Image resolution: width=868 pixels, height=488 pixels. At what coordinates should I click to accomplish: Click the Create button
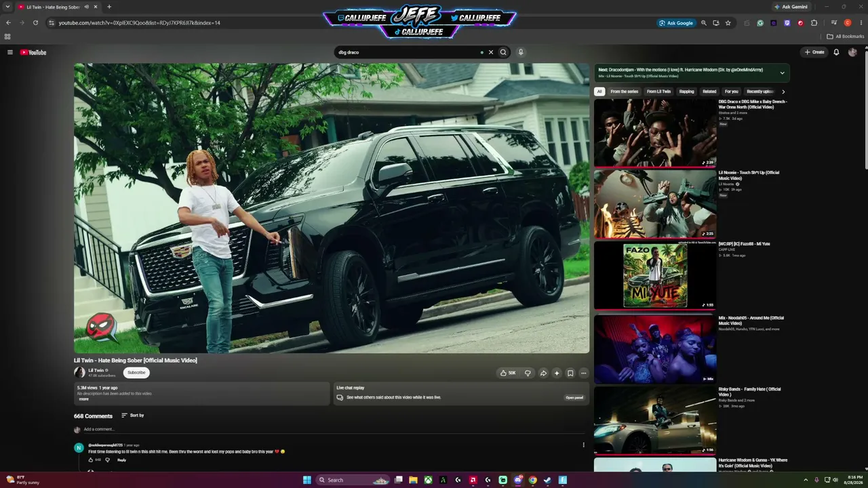pyautogui.click(x=814, y=52)
